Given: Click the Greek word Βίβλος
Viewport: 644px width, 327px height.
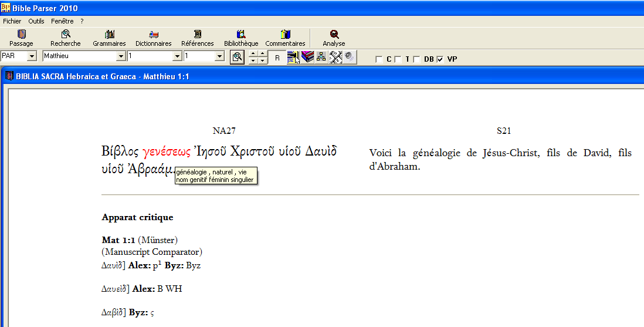Looking at the screenshot, I should [x=120, y=152].
